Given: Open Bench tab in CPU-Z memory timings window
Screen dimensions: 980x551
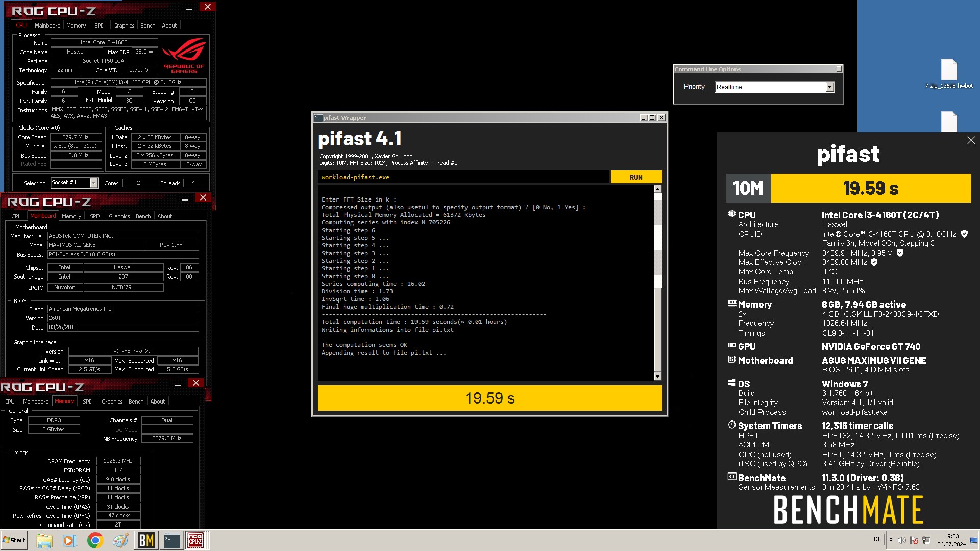Looking at the screenshot, I should point(136,402).
